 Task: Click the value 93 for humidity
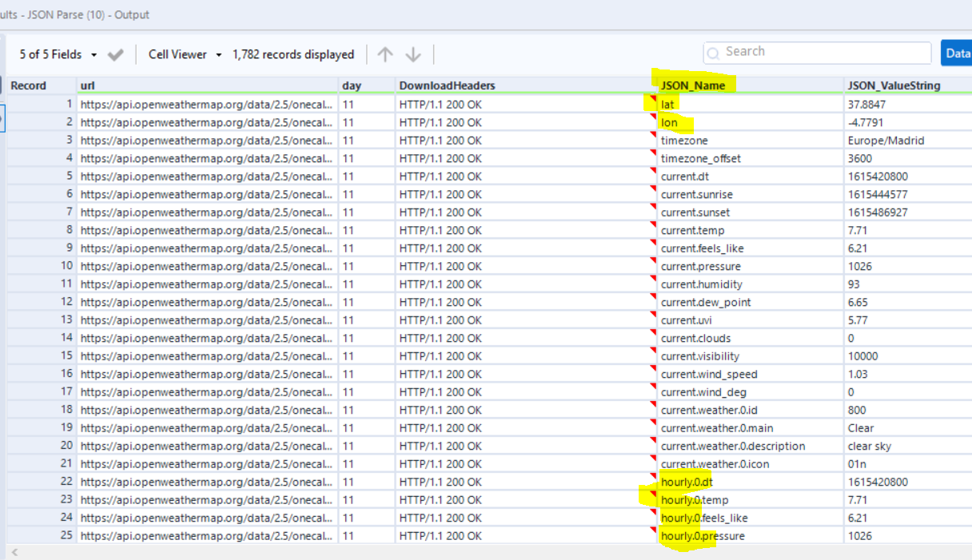[x=907, y=284]
